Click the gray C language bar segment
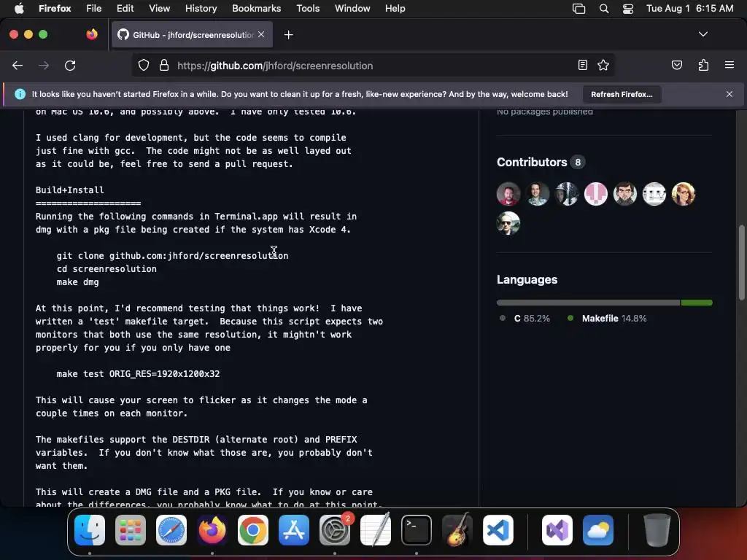The width and height of the screenshot is (747, 560). pyautogui.click(x=589, y=303)
